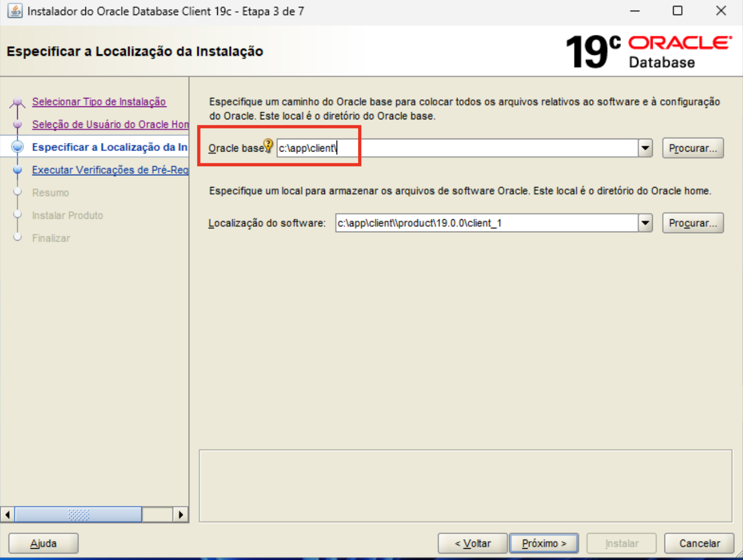The width and height of the screenshot is (743, 560).
Task: Click the Instalar Produto step circle
Action: pos(18,215)
